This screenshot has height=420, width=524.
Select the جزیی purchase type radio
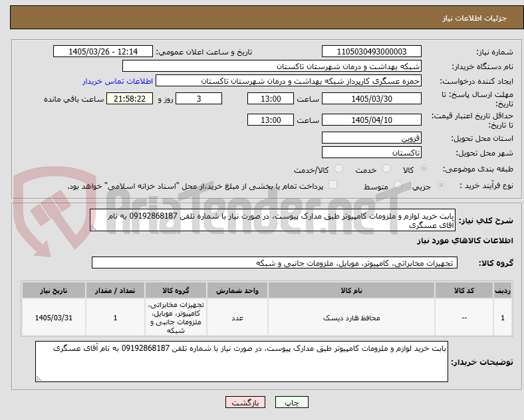click(x=441, y=185)
